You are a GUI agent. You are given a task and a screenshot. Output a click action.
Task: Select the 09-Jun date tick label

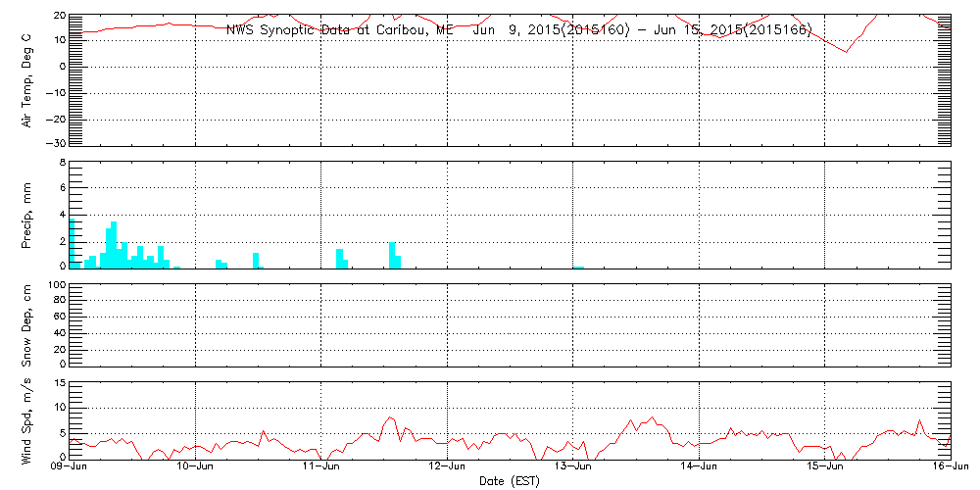tap(71, 468)
